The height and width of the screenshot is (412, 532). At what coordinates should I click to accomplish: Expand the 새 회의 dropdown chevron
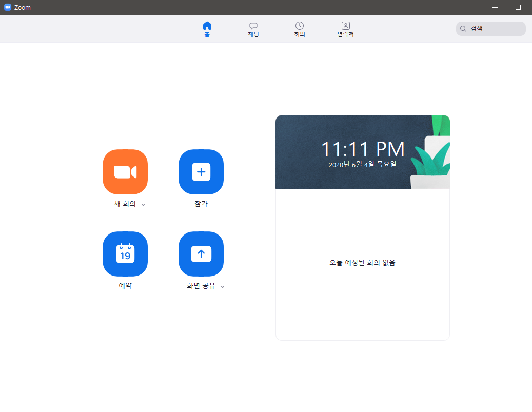tap(143, 205)
